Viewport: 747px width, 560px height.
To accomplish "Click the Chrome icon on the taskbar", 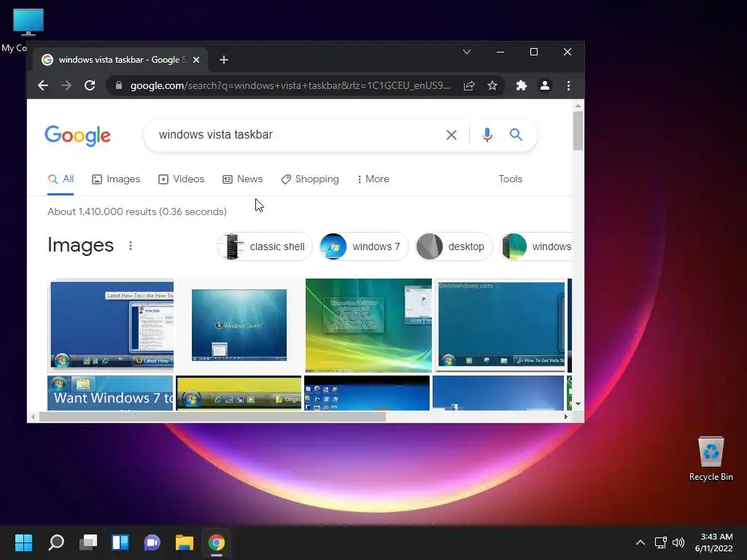I will 216,542.
